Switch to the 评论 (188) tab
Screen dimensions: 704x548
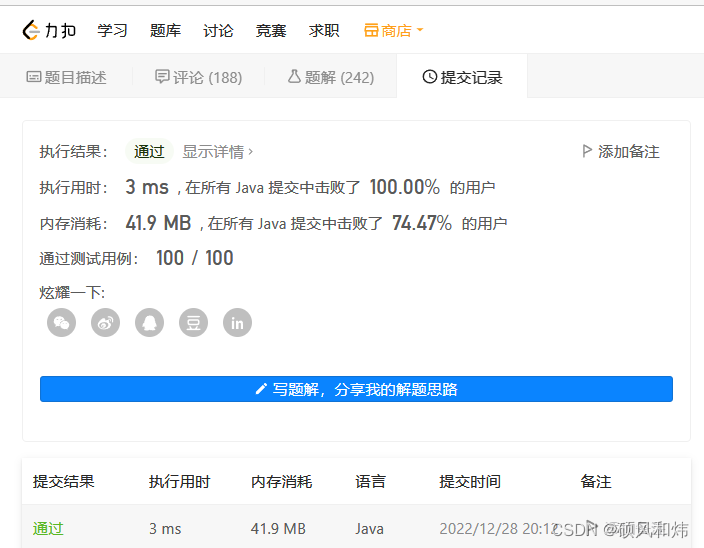(198, 77)
